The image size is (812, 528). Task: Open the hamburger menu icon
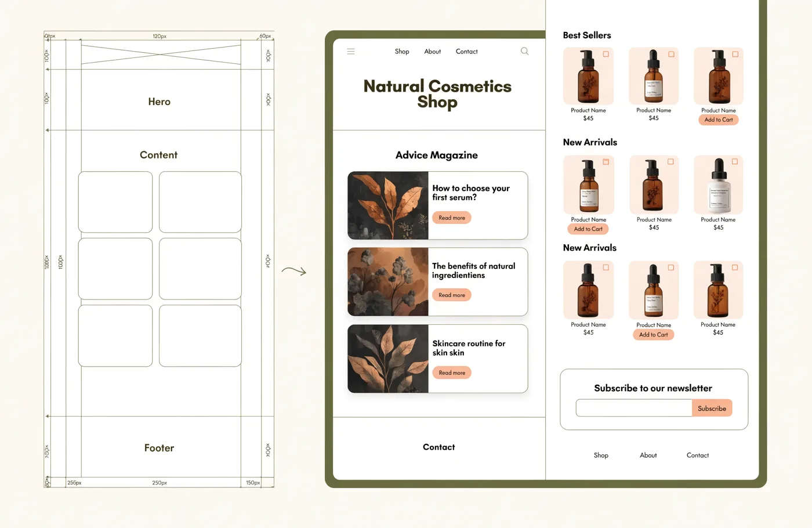click(x=351, y=52)
